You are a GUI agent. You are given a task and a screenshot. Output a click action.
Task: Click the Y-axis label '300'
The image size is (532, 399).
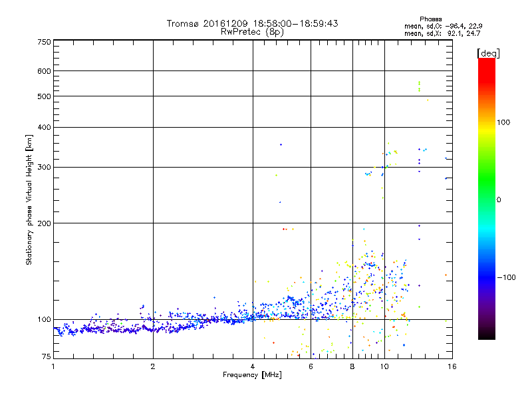(x=45, y=167)
